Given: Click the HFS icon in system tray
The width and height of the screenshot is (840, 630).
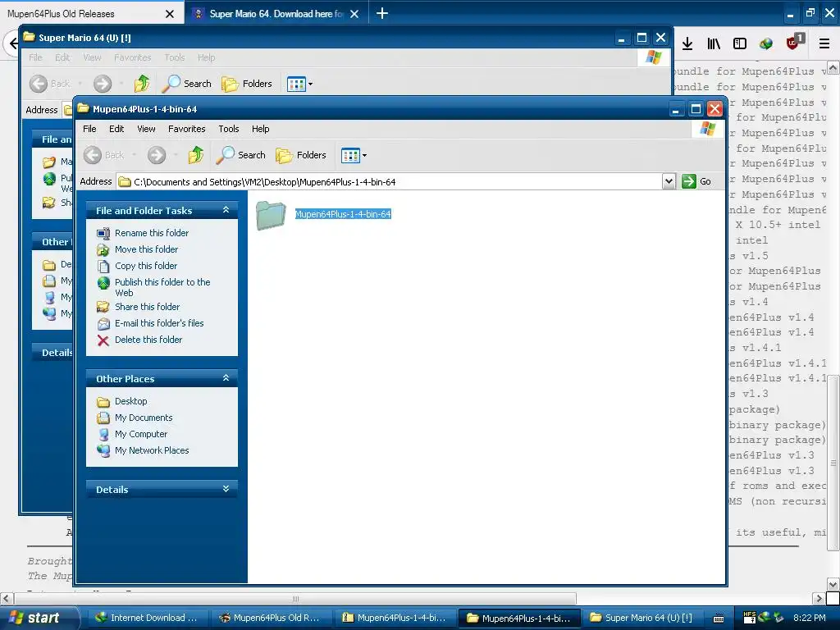Looking at the screenshot, I should tap(750, 618).
